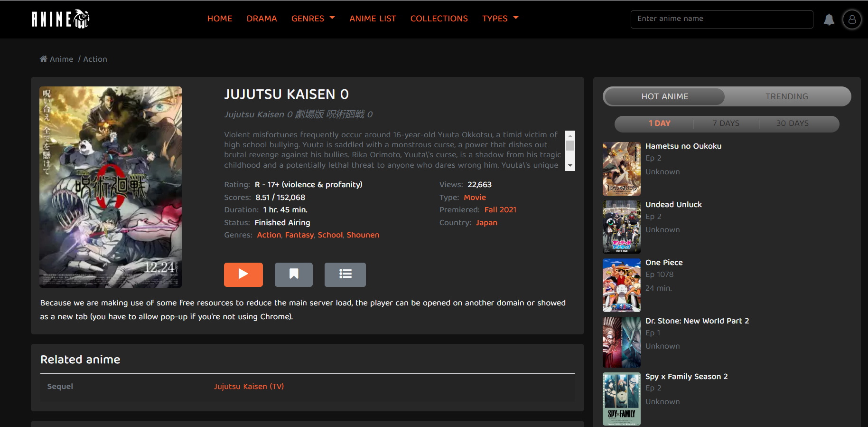Click the home icon in breadcrumb
868x427 pixels.
click(x=44, y=59)
